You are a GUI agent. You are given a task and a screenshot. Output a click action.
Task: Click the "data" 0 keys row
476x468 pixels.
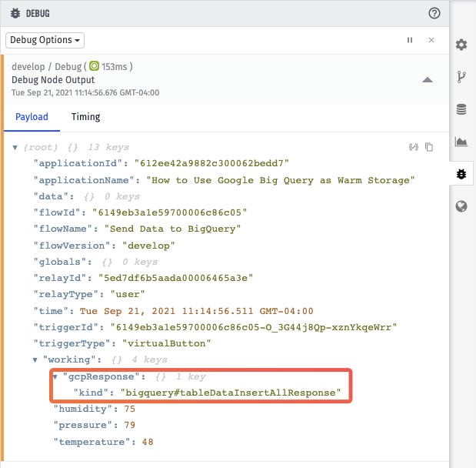[87, 196]
